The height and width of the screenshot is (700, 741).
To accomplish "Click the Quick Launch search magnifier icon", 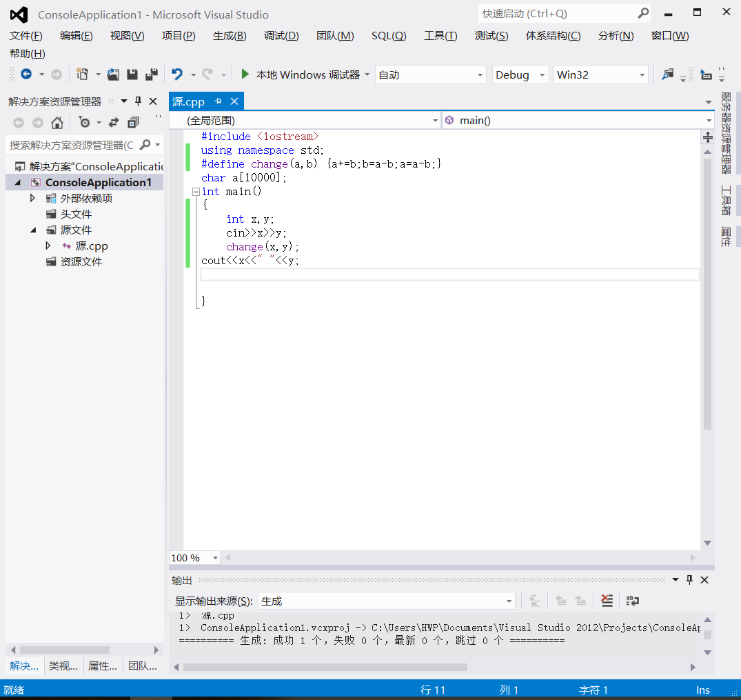I will 642,14.
